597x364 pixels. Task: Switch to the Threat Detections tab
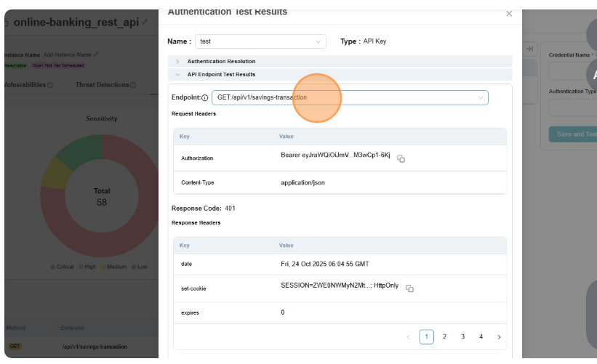coord(102,85)
